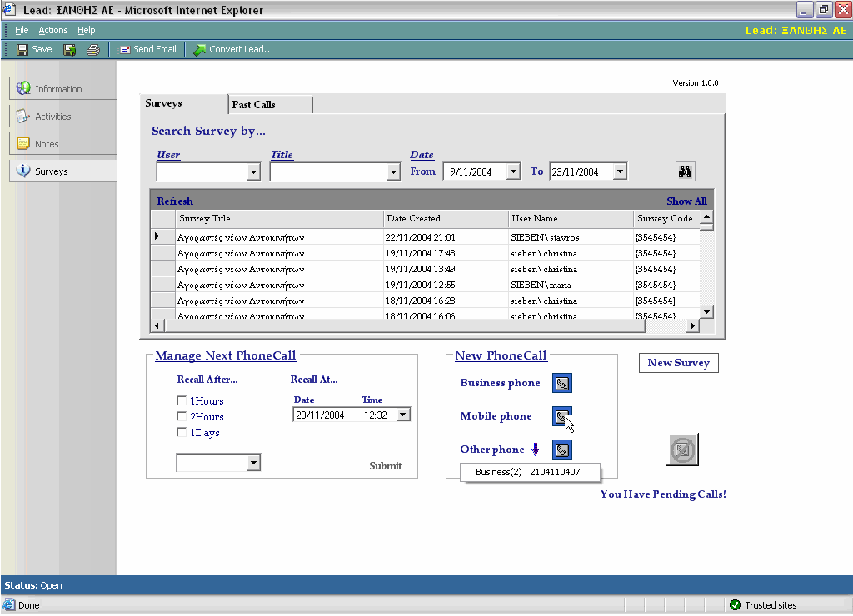Click the Show All link
Screen dimensions: 853x616
point(686,201)
